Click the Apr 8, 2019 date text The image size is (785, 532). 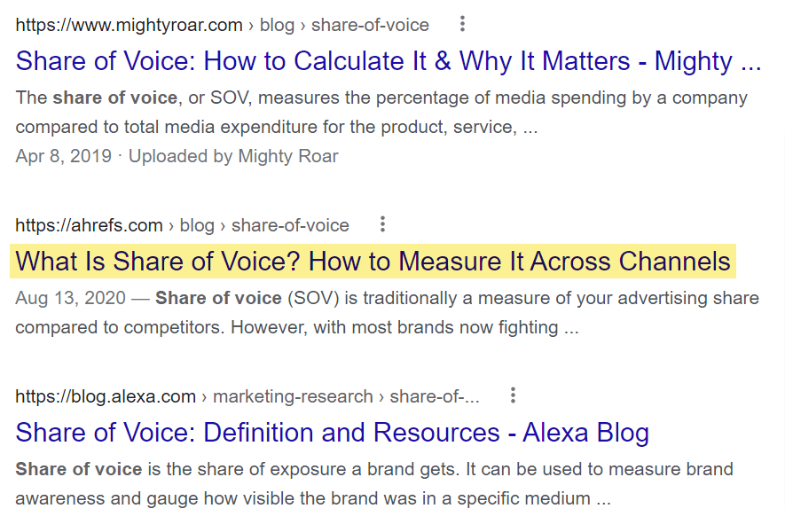(x=62, y=155)
